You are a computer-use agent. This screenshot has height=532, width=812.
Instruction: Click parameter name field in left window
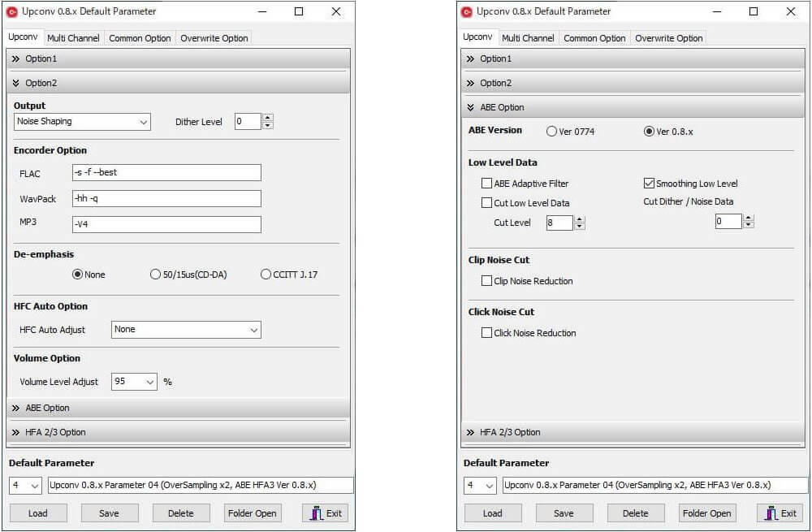tap(201, 486)
